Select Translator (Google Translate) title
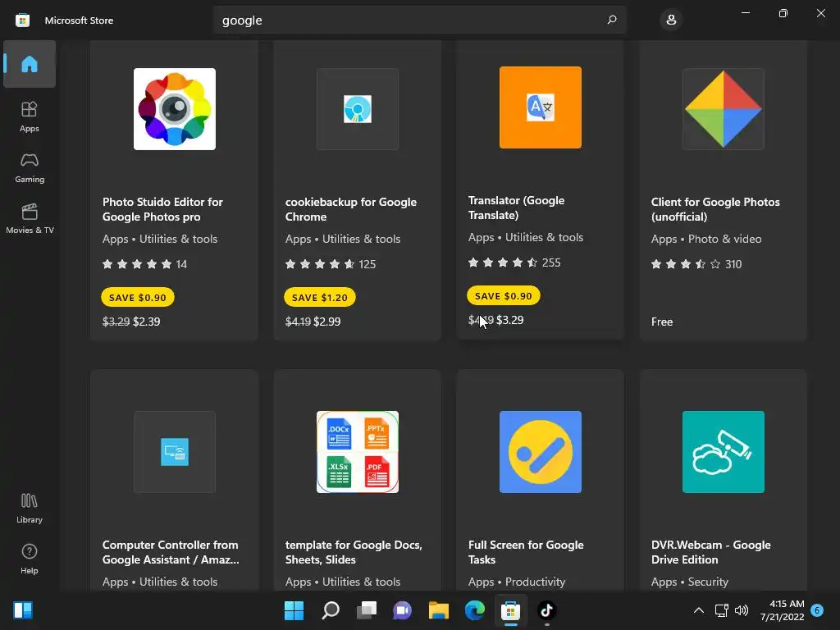840x630 pixels. tap(517, 208)
